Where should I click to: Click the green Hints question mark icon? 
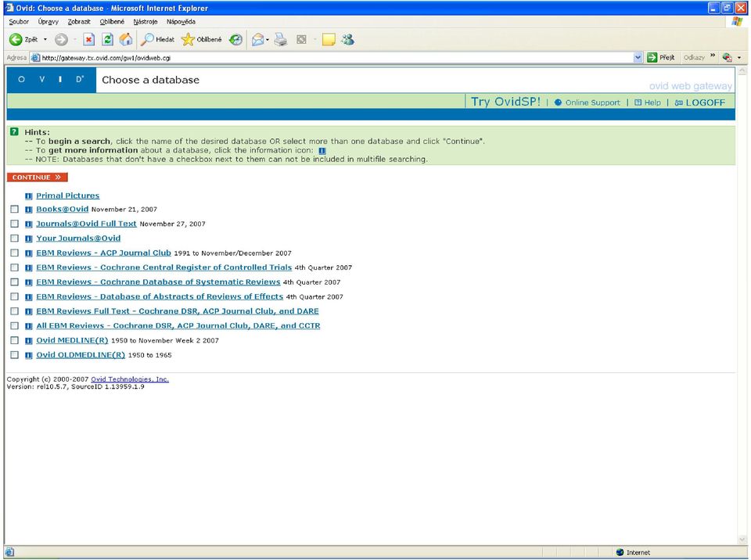(14, 131)
